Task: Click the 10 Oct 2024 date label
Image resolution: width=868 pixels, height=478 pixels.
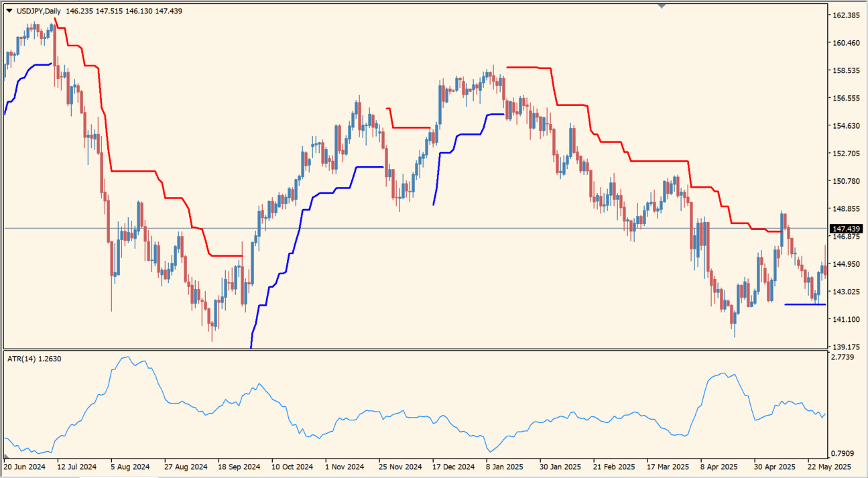Action: (x=292, y=467)
